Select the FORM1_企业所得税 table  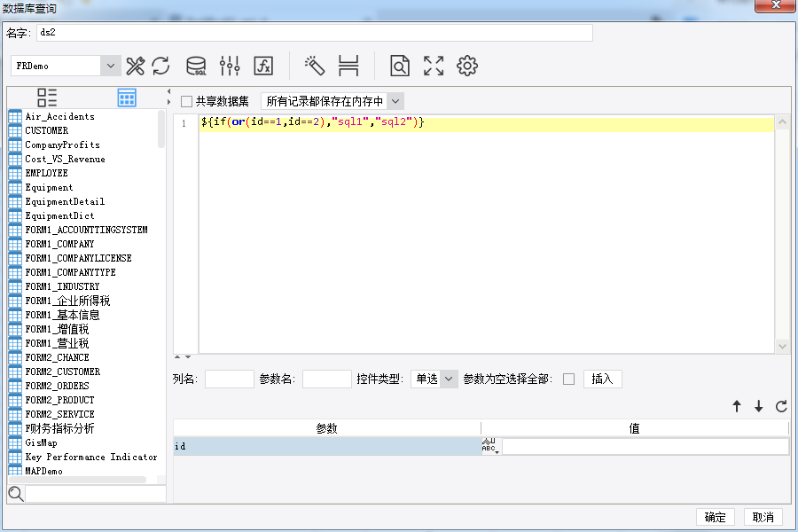[67, 301]
